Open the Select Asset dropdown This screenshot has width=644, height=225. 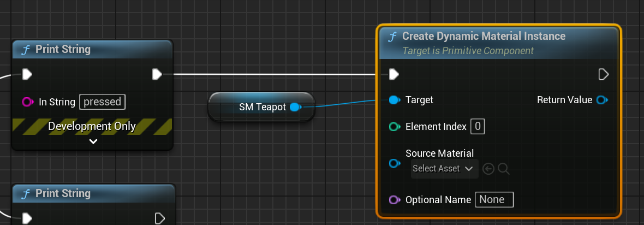pyautogui.click(x=444, y=169)
